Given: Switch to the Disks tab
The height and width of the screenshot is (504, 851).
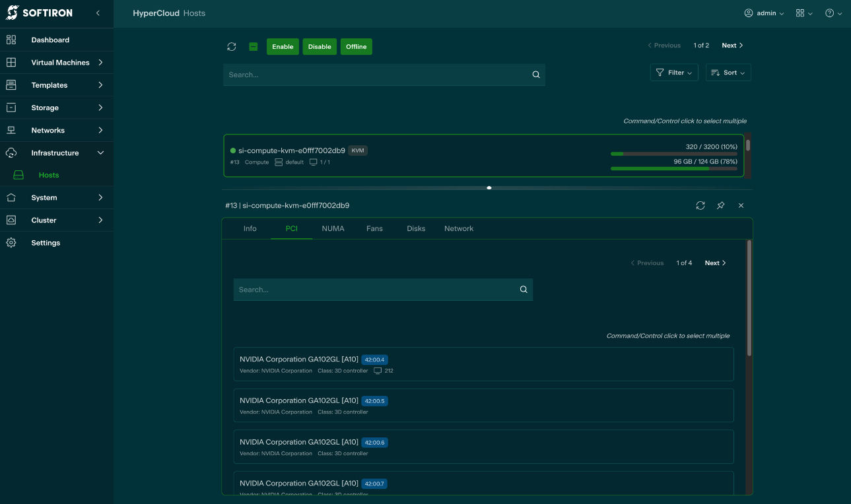Looking at the screenshot, I should point(416,229).
